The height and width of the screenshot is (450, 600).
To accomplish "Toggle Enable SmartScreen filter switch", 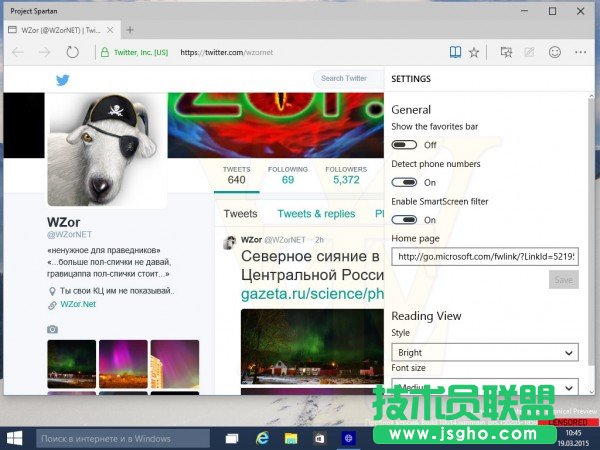I will click(x=404, y=220).
